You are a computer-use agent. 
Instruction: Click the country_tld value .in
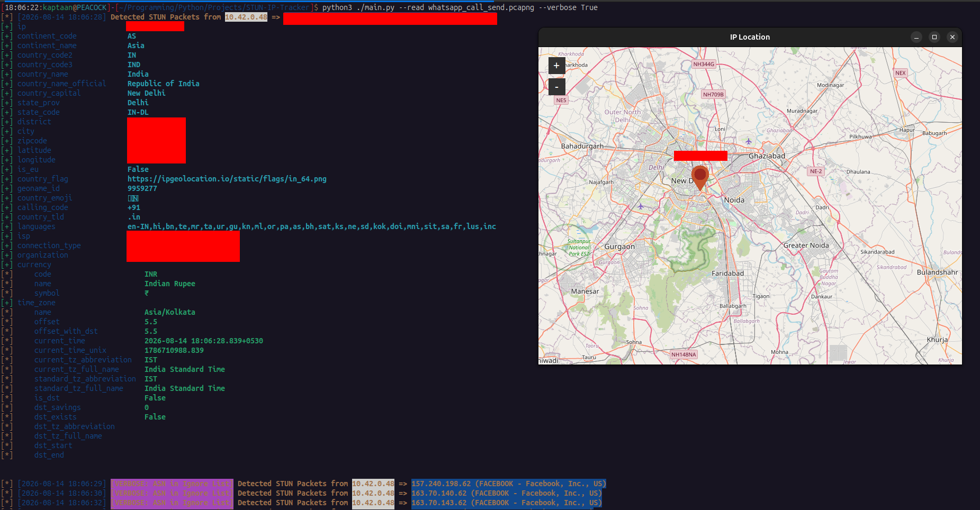[133, 217]
